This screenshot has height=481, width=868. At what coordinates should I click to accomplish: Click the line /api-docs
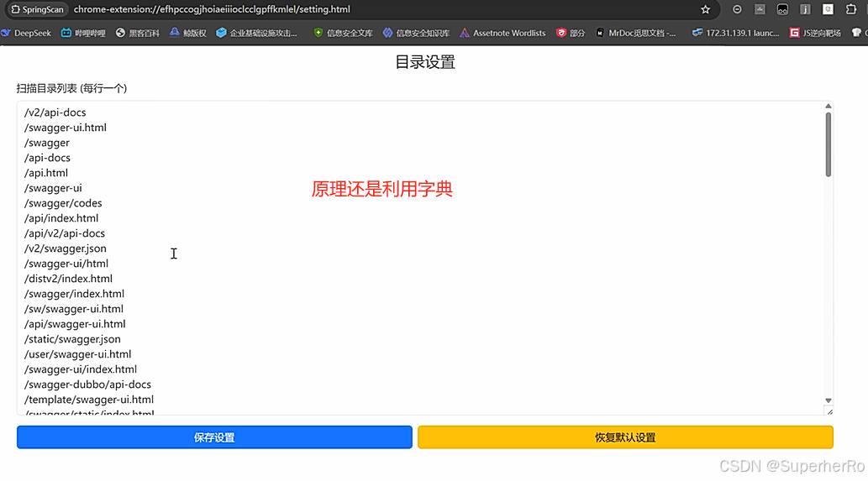[x=47, y=158]
